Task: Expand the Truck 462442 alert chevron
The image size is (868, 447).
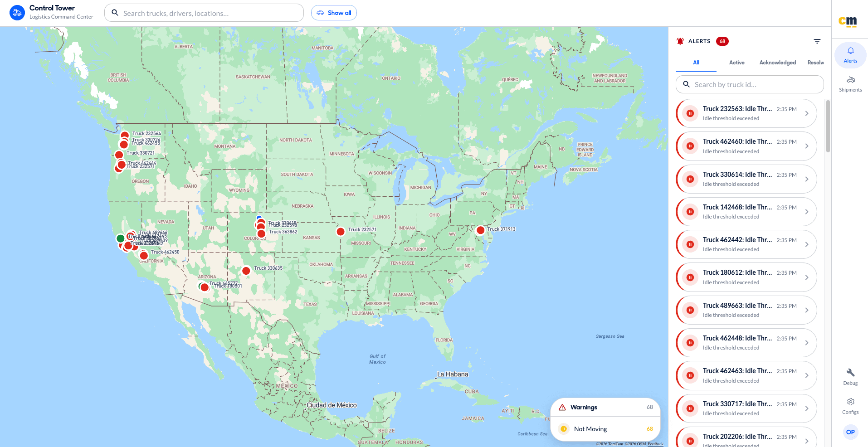Action: (x=807, y=244)
